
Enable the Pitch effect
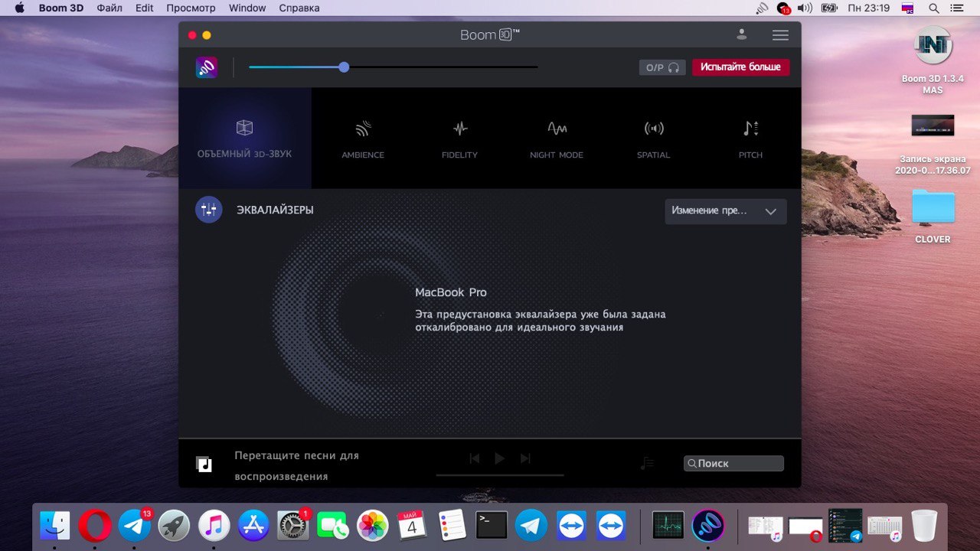tap(750, 139)
